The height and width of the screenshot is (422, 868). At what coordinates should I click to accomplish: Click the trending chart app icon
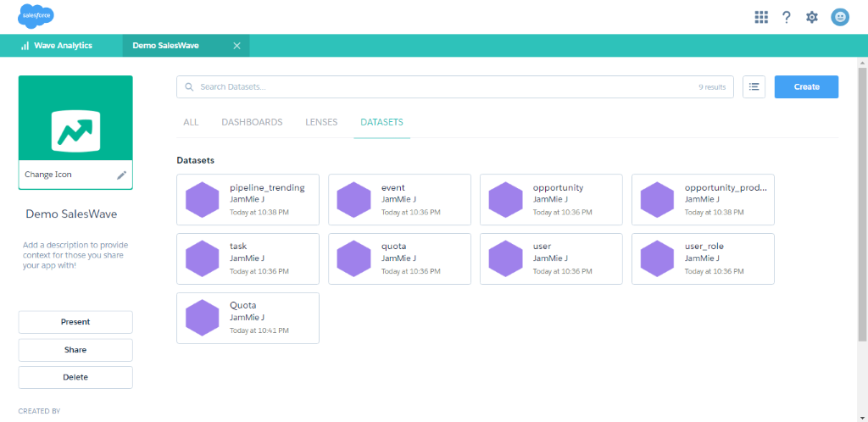point(75,131)
